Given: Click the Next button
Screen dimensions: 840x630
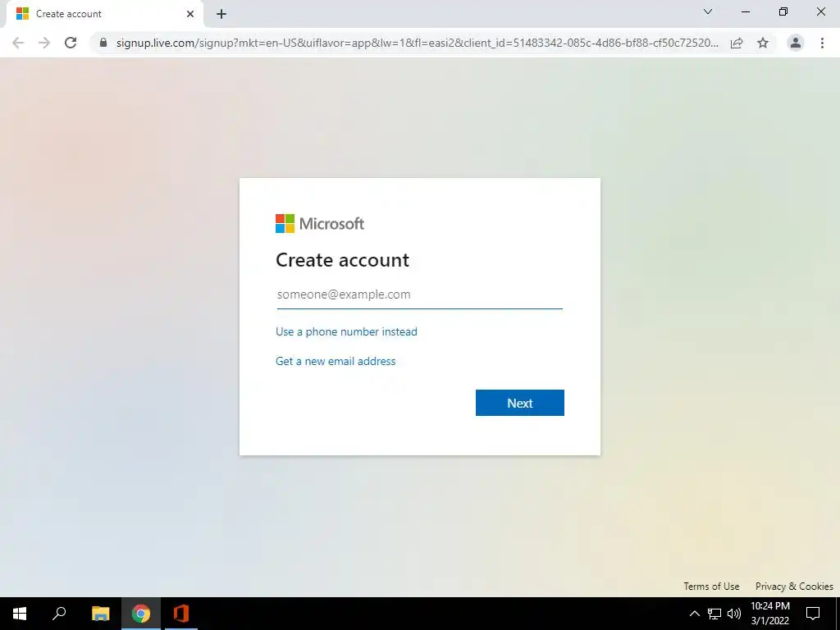Looking at the screenshot, I should (x=519, y=403).
